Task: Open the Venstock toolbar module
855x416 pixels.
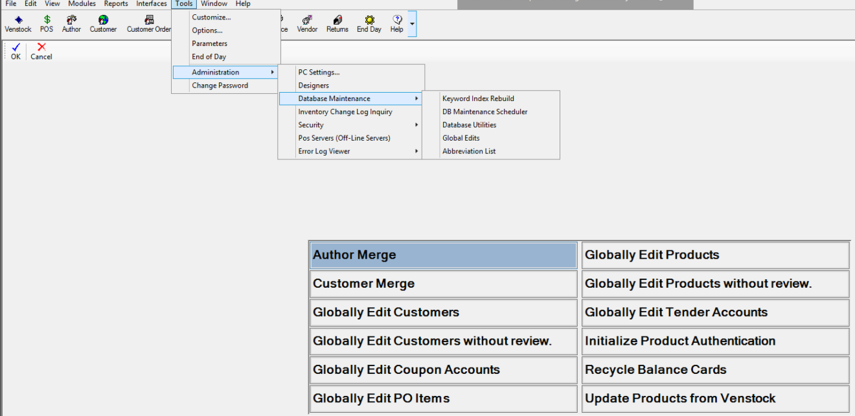Action: 18,24
